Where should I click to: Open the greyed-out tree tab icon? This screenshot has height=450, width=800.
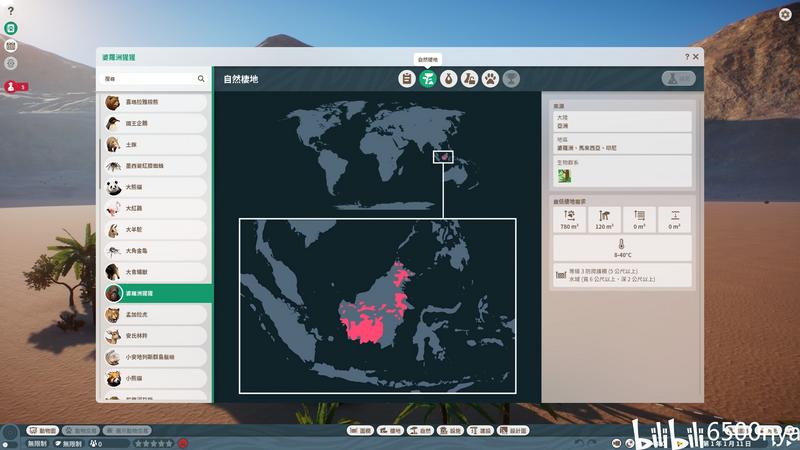point(511,79)
